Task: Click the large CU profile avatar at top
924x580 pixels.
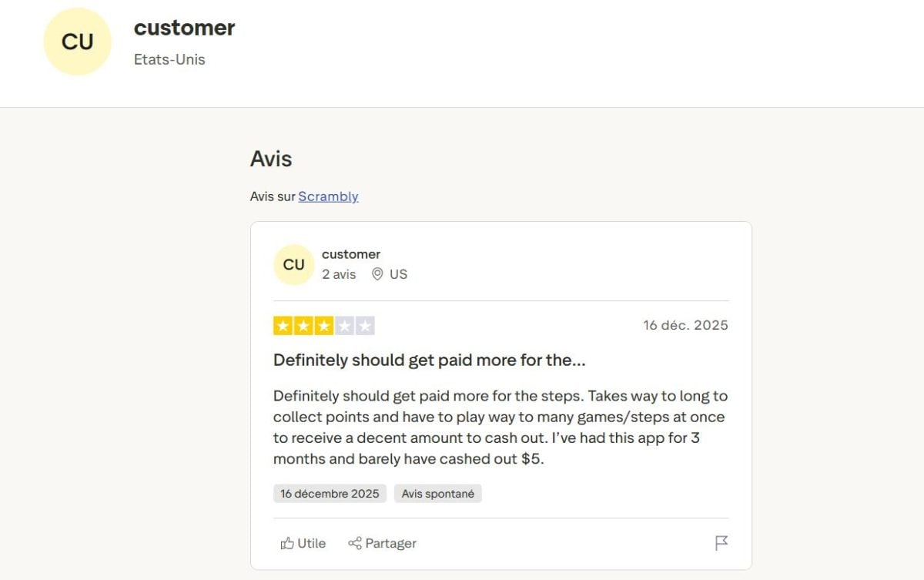Action: click(x=77, y=42)
